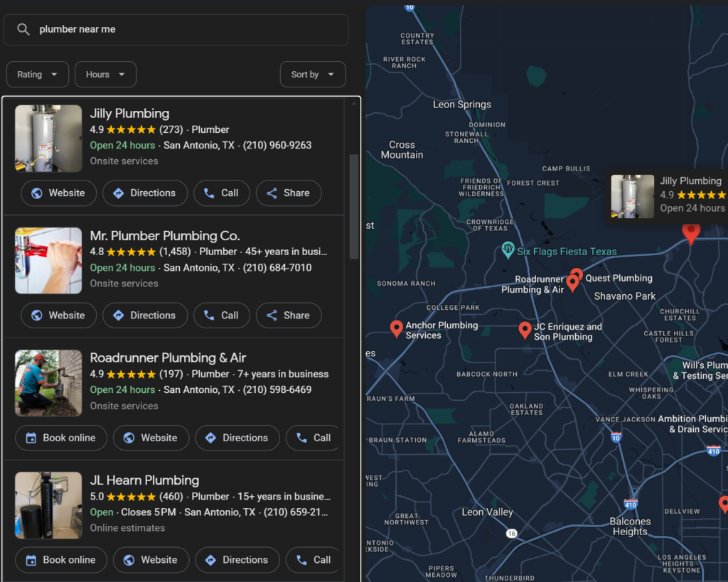This screenshot has width=728, height=582.
Task: Select Mr. Plumber Plumbing Co. listing title
Action: tap(165, 236)
